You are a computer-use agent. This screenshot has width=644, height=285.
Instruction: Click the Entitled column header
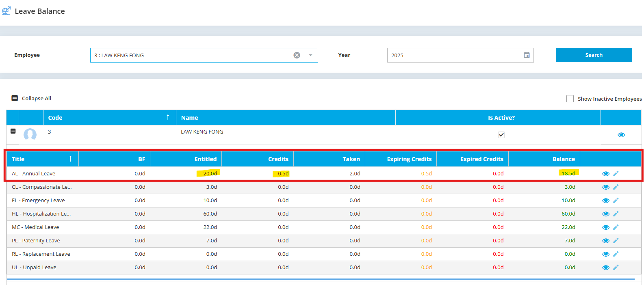186,159
